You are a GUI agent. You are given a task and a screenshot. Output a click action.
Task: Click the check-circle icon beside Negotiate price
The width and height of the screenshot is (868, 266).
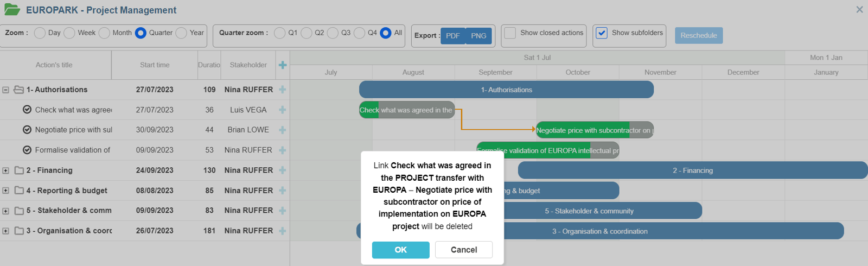pyautogui.click(x=27, y=130)
